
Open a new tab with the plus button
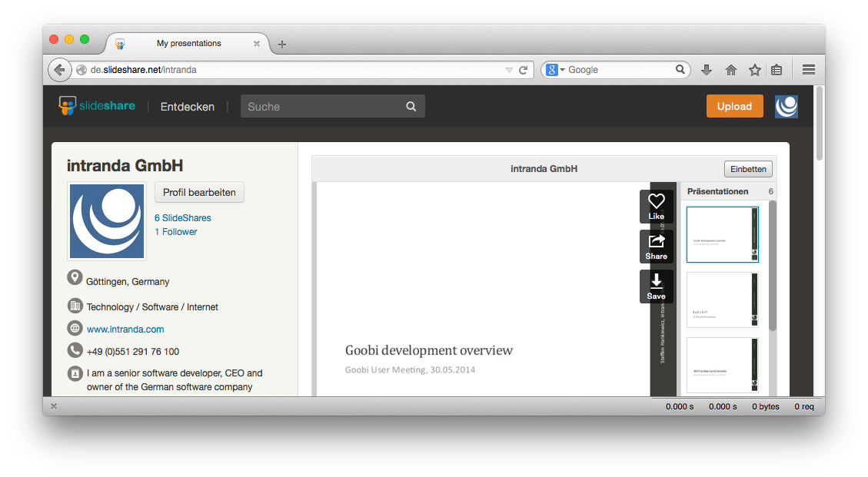(281, 45)
